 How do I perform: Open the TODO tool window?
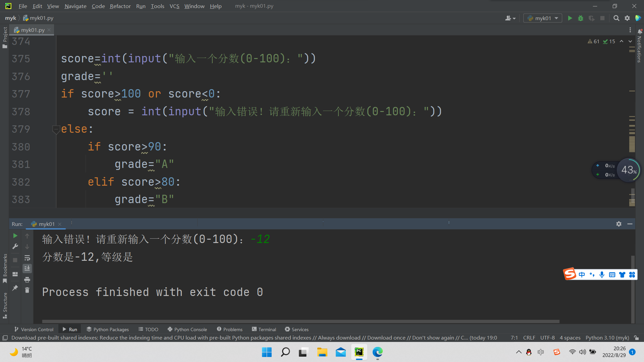point(148,329)
